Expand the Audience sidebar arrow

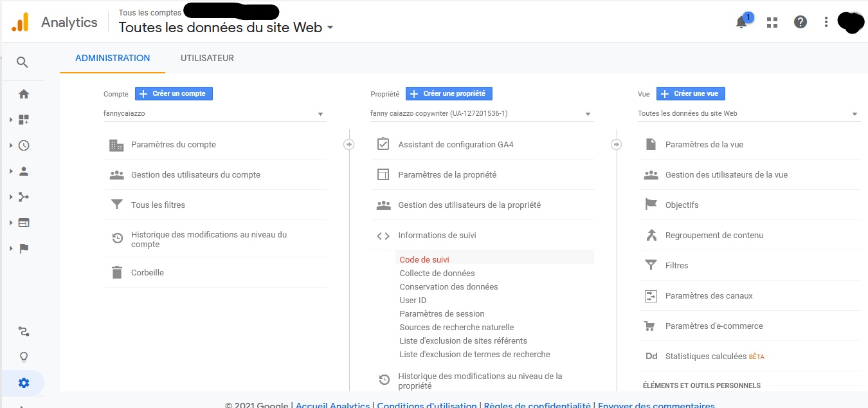(x=11, y=171)
